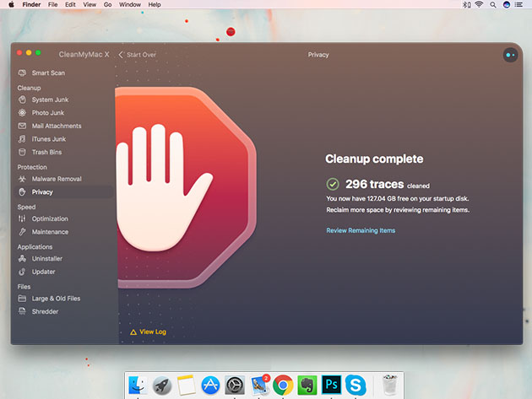The image size is (532, 399).
Task: Select Uninstaller module label
Action: 47,259
